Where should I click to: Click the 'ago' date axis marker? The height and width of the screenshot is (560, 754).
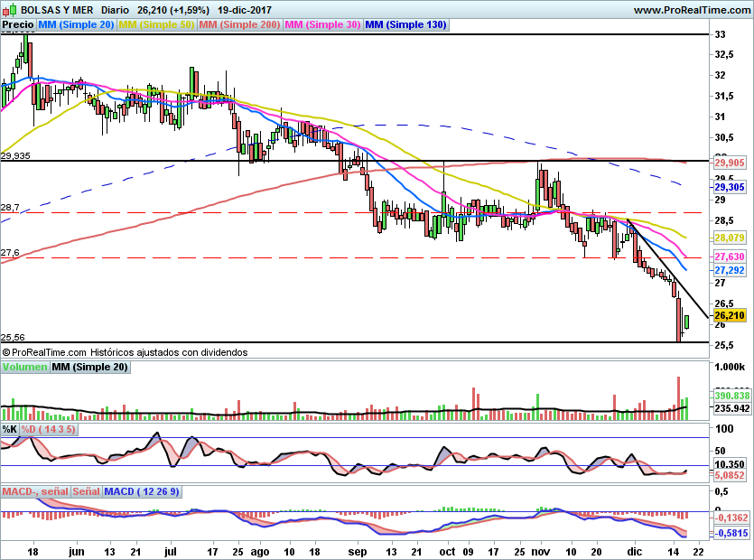click(260, 552)
